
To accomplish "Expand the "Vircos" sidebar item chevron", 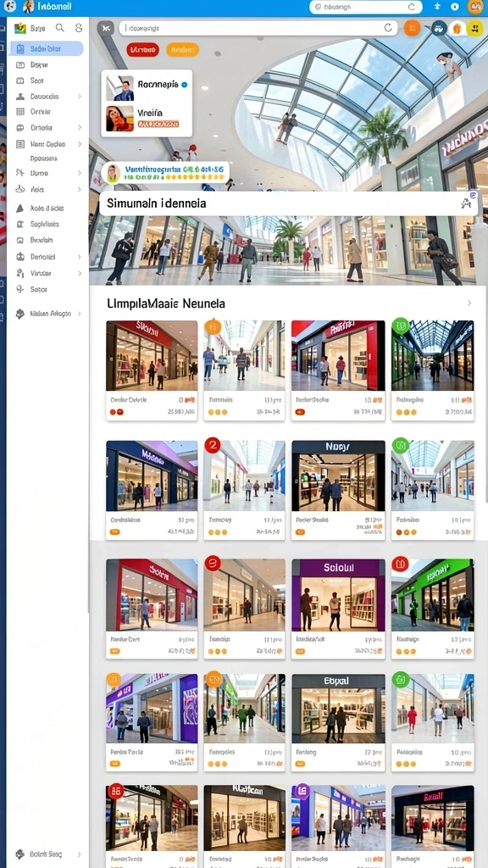I will (x=80, y=273).
